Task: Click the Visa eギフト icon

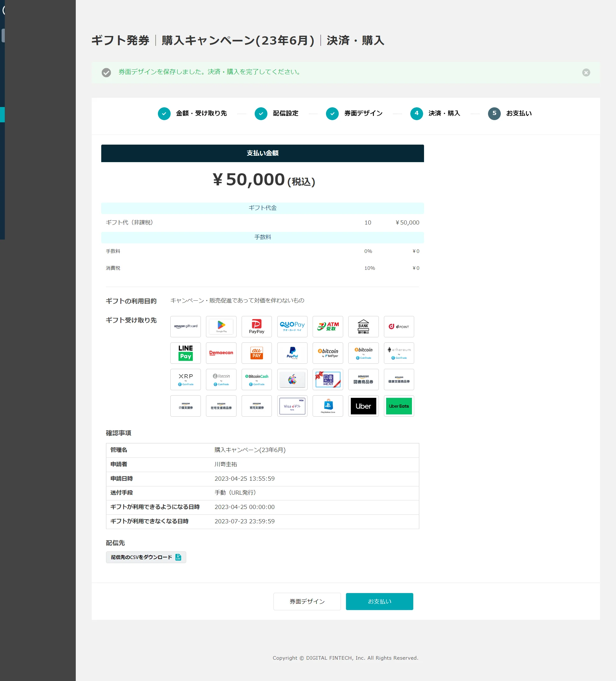Action: coord(292,406)
